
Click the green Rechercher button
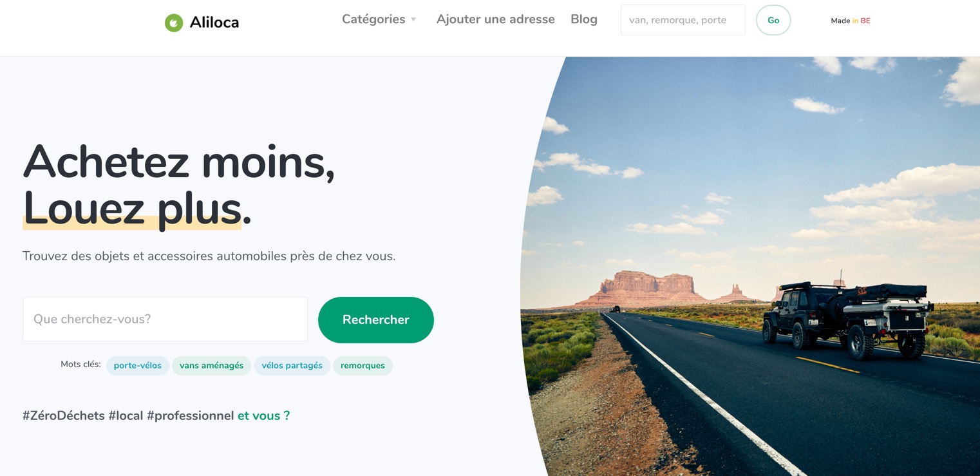point(376,319)
